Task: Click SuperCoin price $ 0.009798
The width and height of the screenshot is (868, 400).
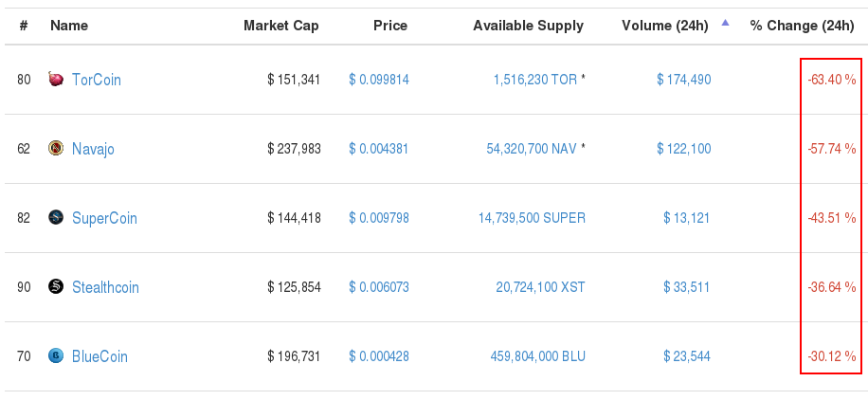Action: click(x=379, y=218)
